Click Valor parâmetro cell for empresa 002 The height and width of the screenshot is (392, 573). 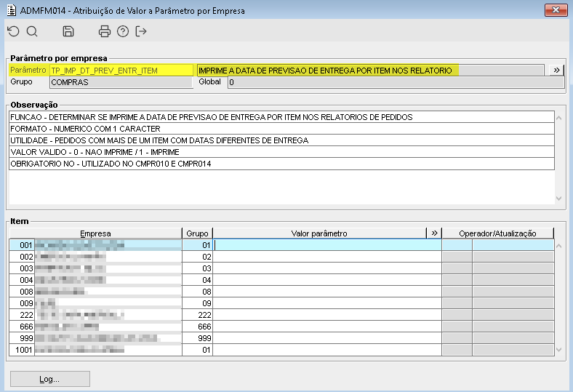point(327,257)
